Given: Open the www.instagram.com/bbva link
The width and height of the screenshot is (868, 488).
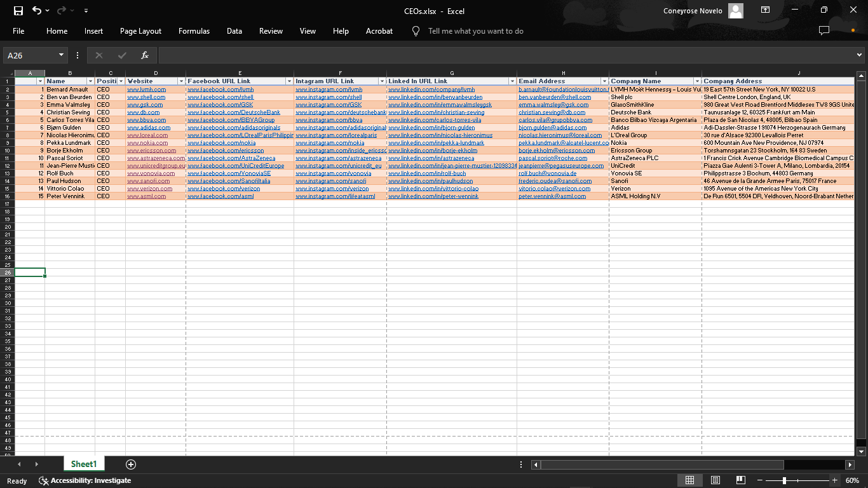Looking at the screenshot, I should point(329,120).
